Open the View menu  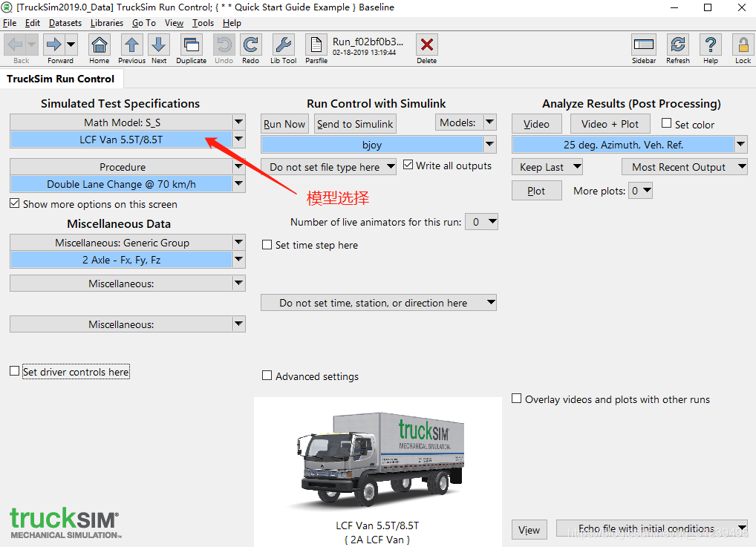point(174,23)
